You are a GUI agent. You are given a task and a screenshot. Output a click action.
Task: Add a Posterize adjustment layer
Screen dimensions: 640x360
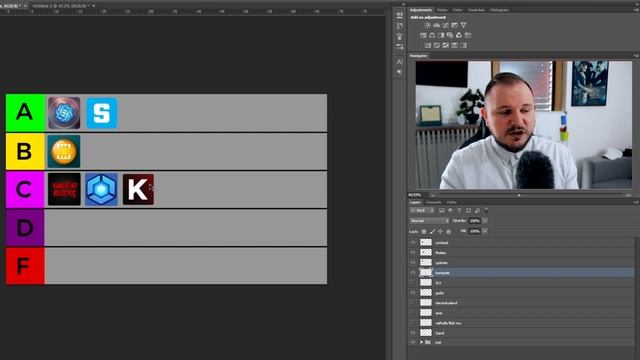[436, 45]
